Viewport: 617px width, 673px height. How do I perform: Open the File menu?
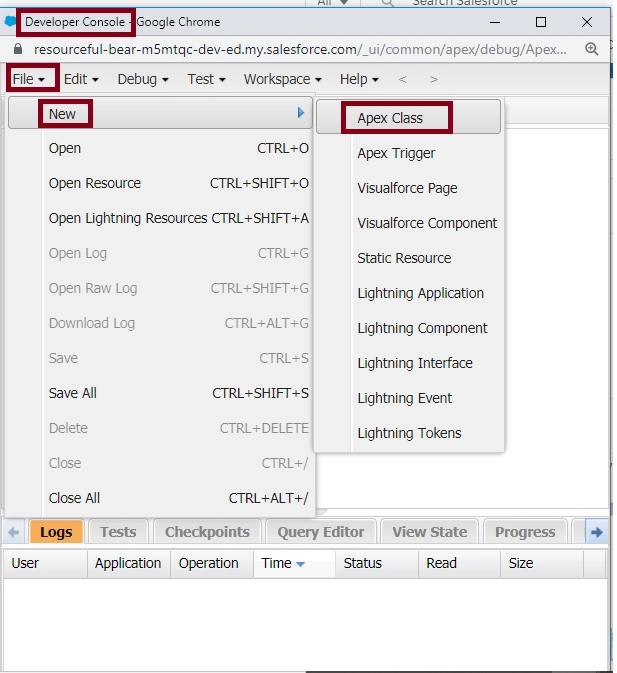[x=29, y=79]
